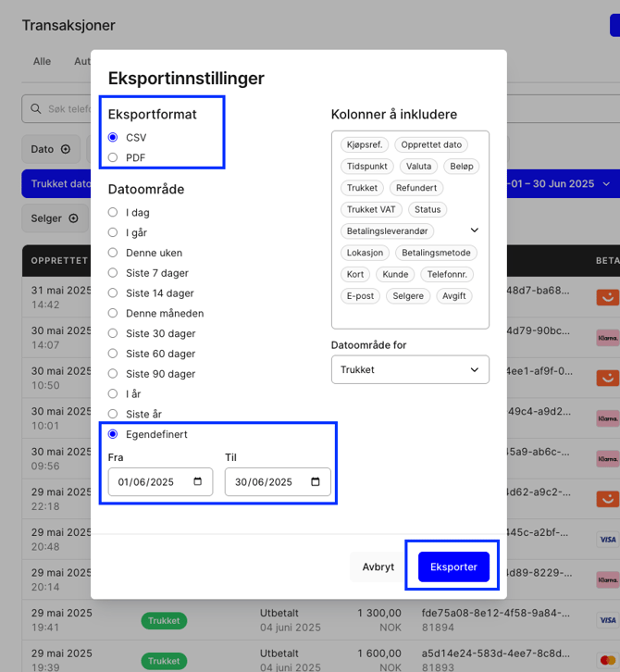Switch to the Alle tab
620x672 pixels.
(42, 61)
